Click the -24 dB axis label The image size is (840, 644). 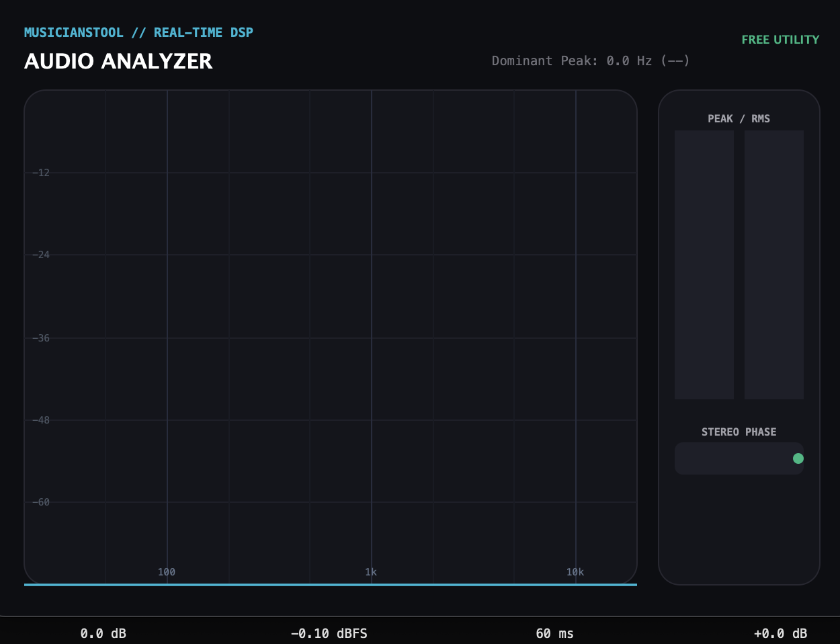point(41,255)
